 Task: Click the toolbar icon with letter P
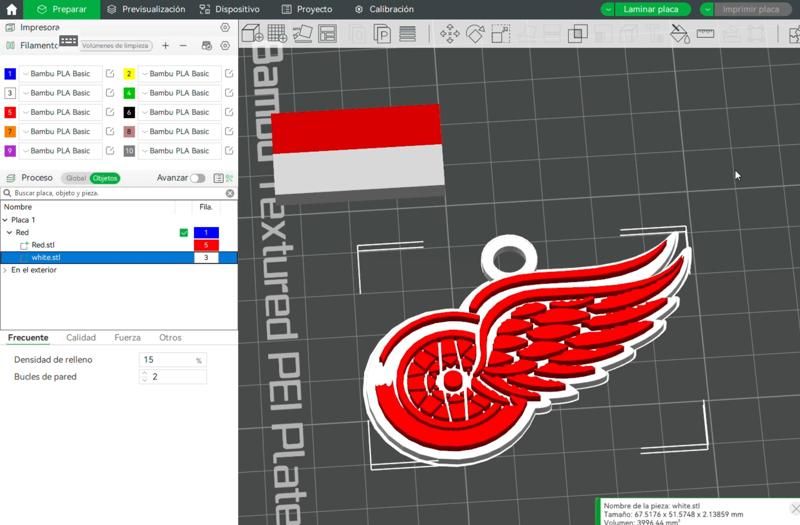coord(382,34)
